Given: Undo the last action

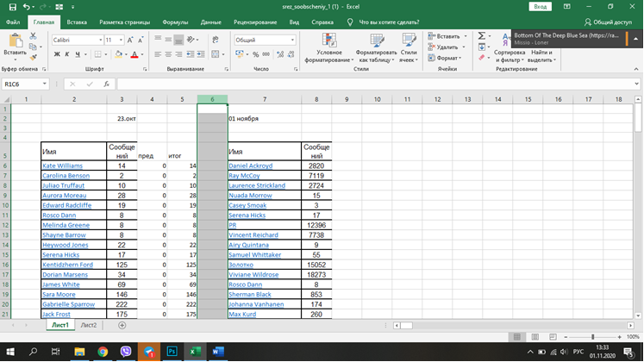Looking at the screenshot, I should pyautogui.click(x=26, y=7).
